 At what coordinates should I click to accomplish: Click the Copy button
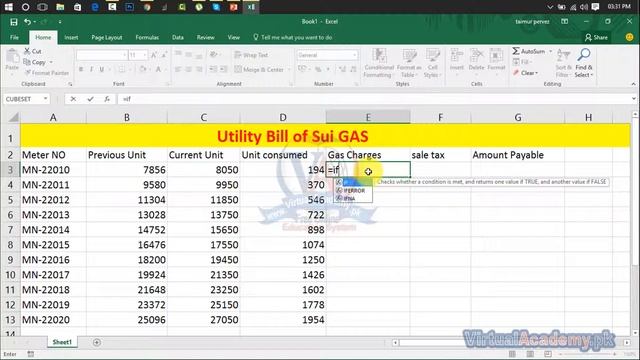click(35, 62)
